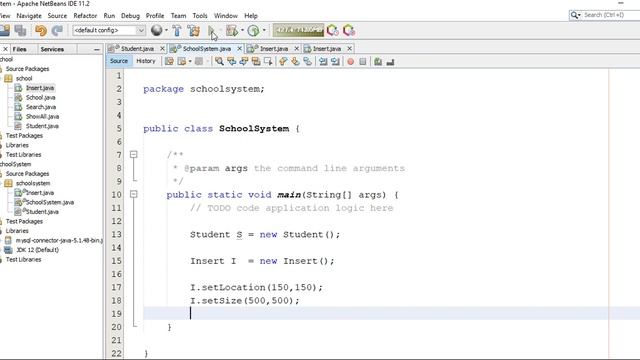Viewport: 640px width, 360px height.
Task: Jump to Previous Bookmark icon
Action: point(283,62)
